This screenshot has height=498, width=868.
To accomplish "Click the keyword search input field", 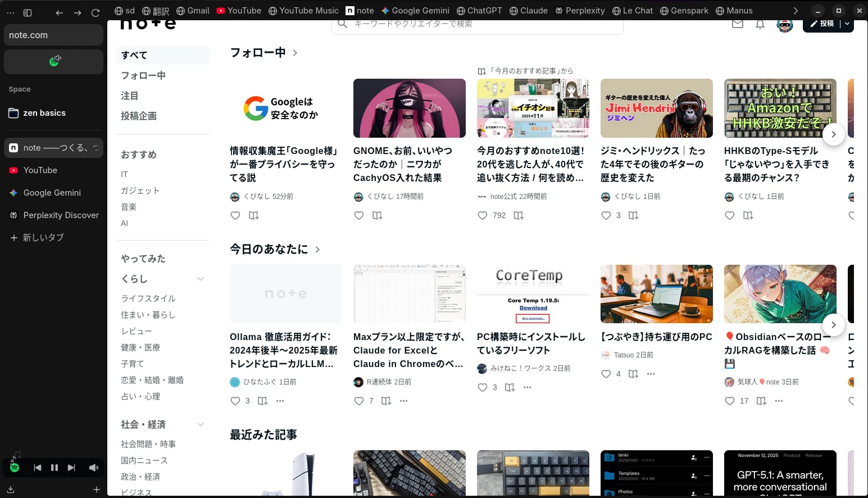I will pyautogui.click(x=478, y=24).
